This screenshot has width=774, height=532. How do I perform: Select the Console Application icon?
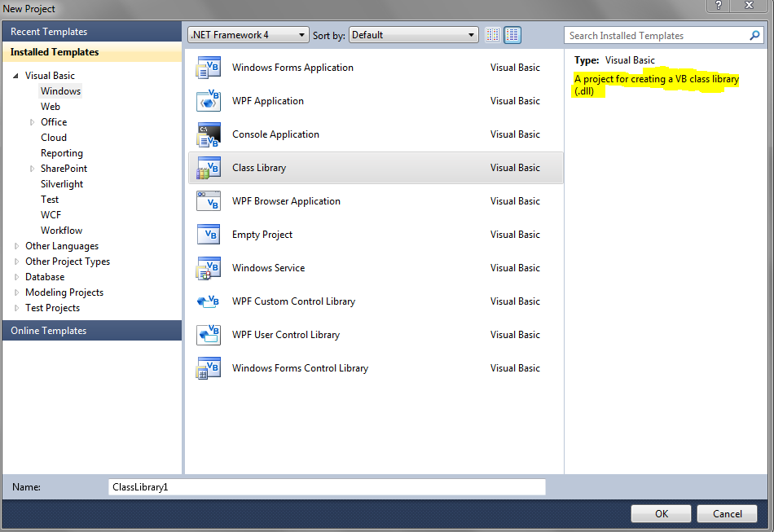click(x=209, y=134)
